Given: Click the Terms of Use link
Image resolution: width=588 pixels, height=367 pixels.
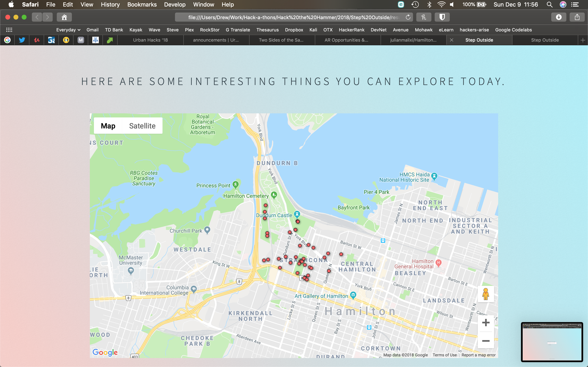Looking at the screenshot, I should pos(444,355).
